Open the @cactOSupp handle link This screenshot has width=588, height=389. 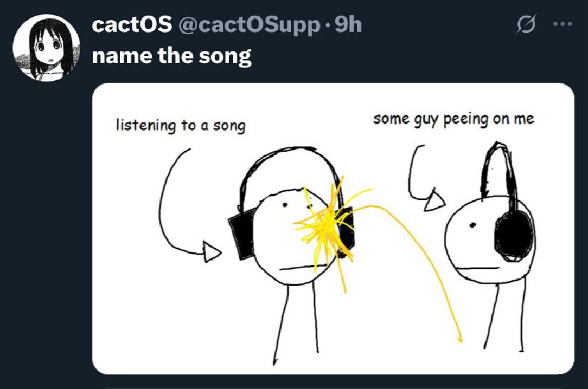click(x=248, y=25)
